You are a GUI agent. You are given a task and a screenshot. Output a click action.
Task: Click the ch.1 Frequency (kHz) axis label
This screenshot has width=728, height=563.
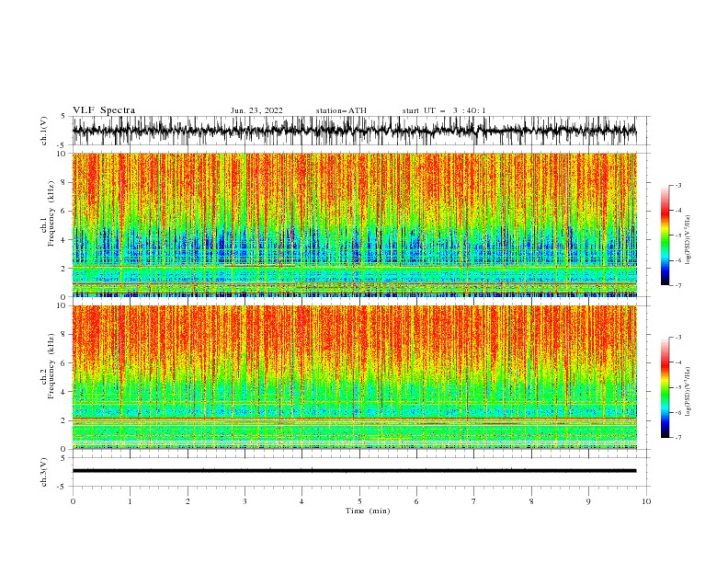click(x=47, y=213)
